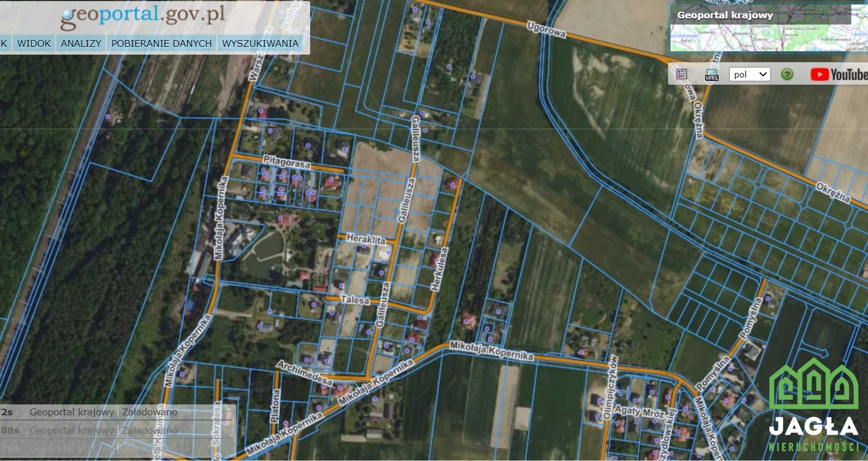Image resolution: width=868 pixels, height=461 pixels.
Task: Click the Herkulesa street label
Action: [x=440, y=269]
